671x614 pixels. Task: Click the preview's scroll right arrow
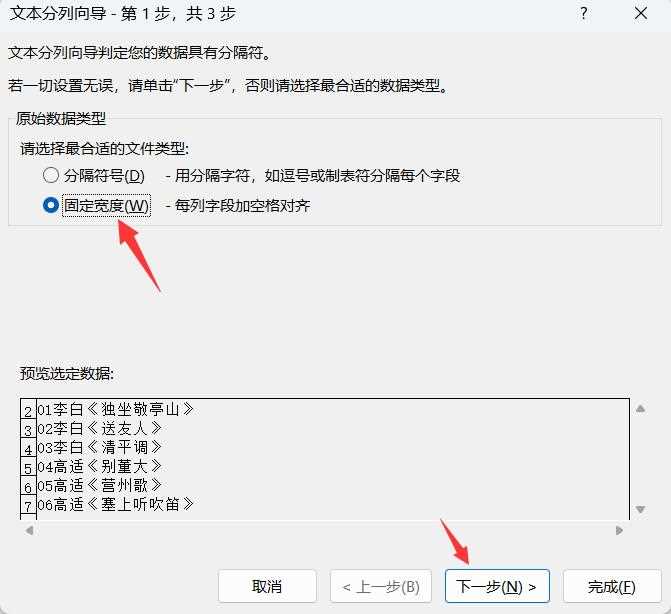point(619,531)
